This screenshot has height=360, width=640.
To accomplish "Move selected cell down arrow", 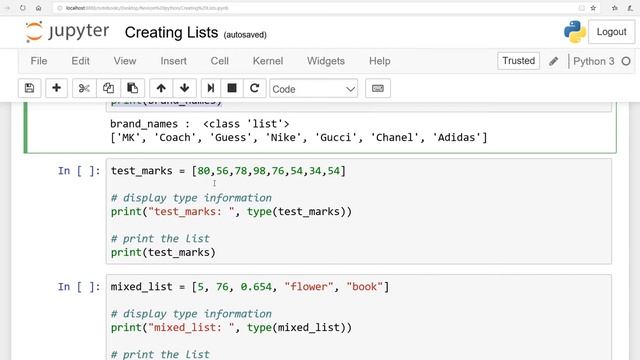I will click(x=184, y=88).
